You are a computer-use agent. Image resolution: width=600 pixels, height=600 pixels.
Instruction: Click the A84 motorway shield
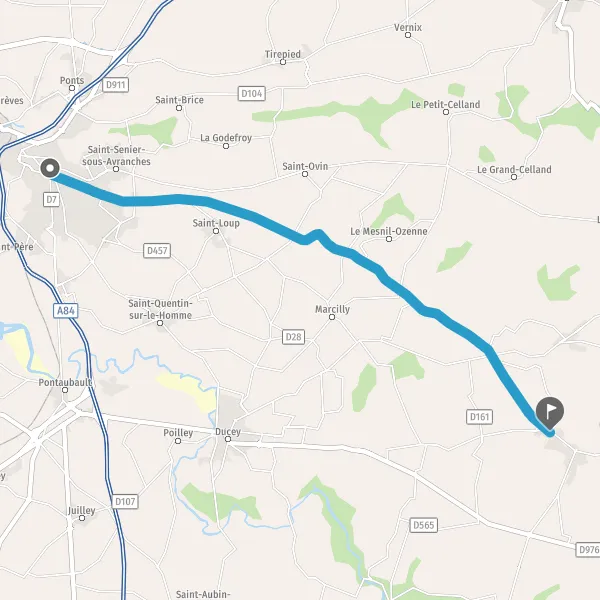[65, 310]
